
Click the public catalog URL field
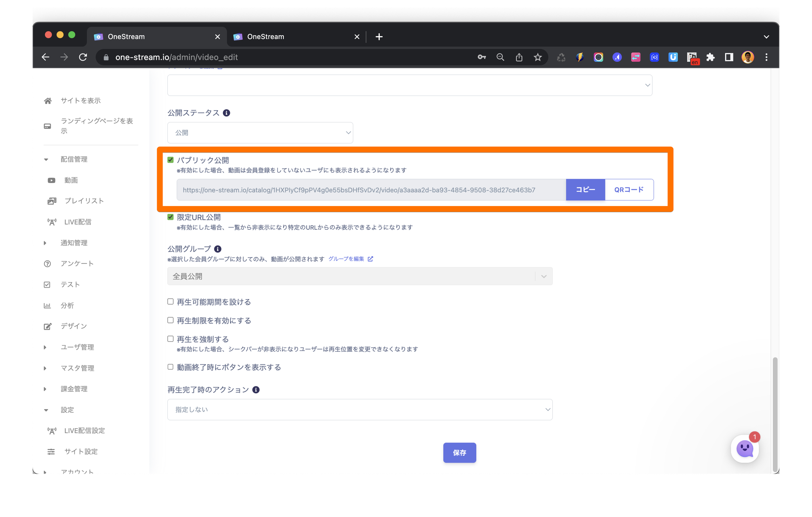pyautogui.click(x=371, y=190)
